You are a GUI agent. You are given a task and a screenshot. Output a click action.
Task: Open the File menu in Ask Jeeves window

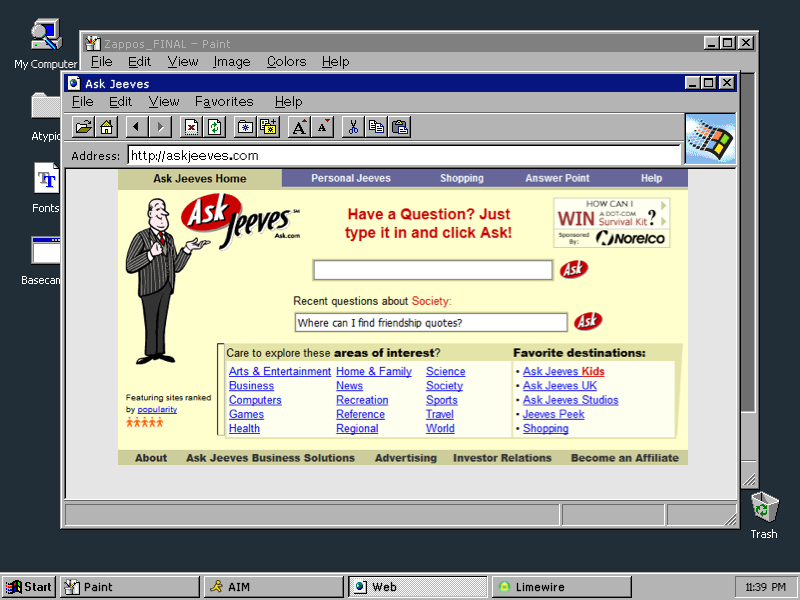click(82, 102)
